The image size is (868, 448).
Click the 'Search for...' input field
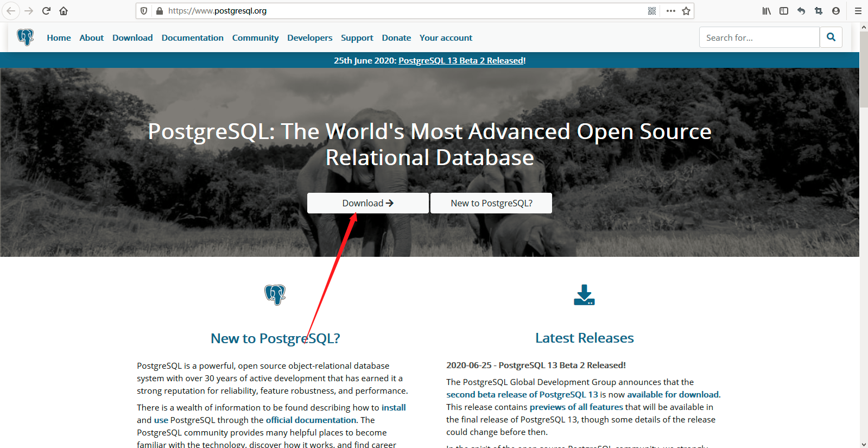click(759, 37)
